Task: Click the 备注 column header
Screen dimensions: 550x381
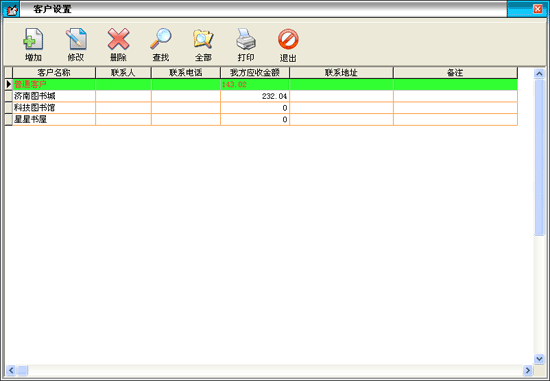Action: (455, 73)
